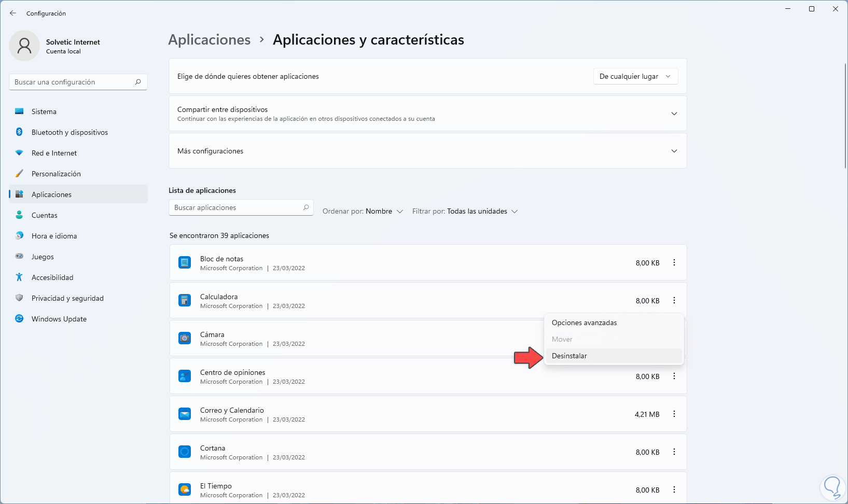Click the Aplicaciones breadcrumb link

tap(210, 40)
